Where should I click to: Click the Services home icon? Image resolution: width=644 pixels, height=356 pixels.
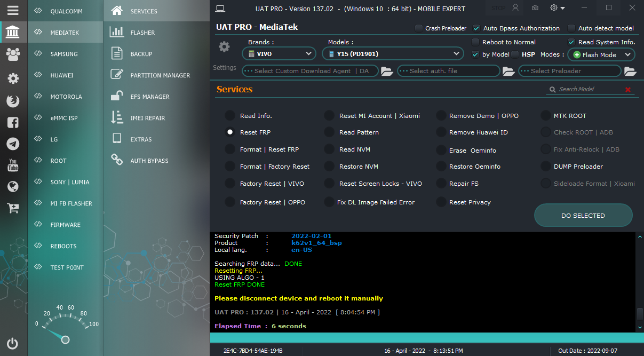tap(117, 11)
